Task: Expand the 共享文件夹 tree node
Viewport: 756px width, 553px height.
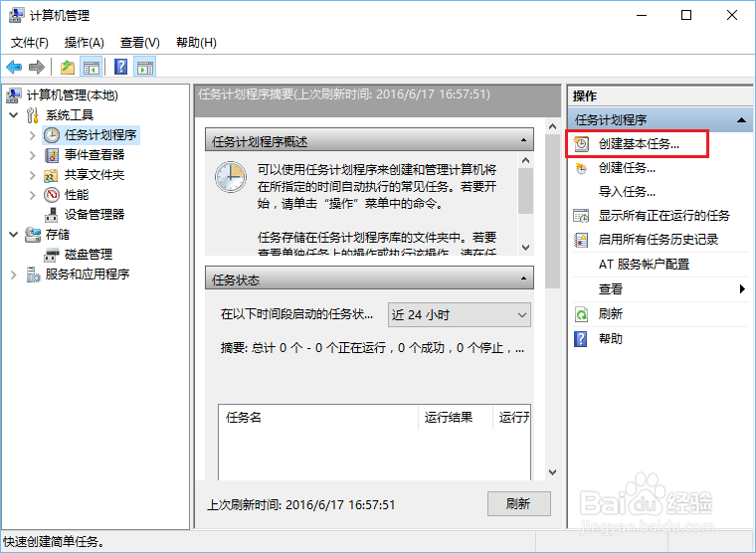Action: coord(32,175)
